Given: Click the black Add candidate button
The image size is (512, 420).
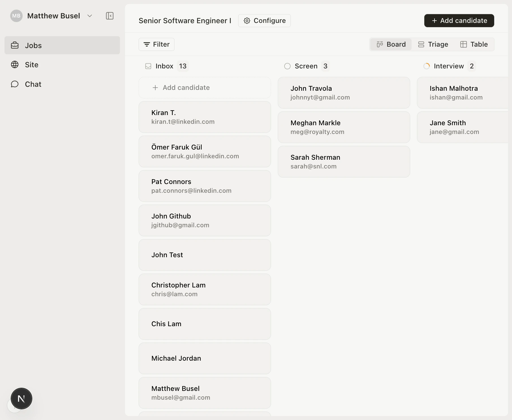Looking at the screenshot, I should (459, 21).
